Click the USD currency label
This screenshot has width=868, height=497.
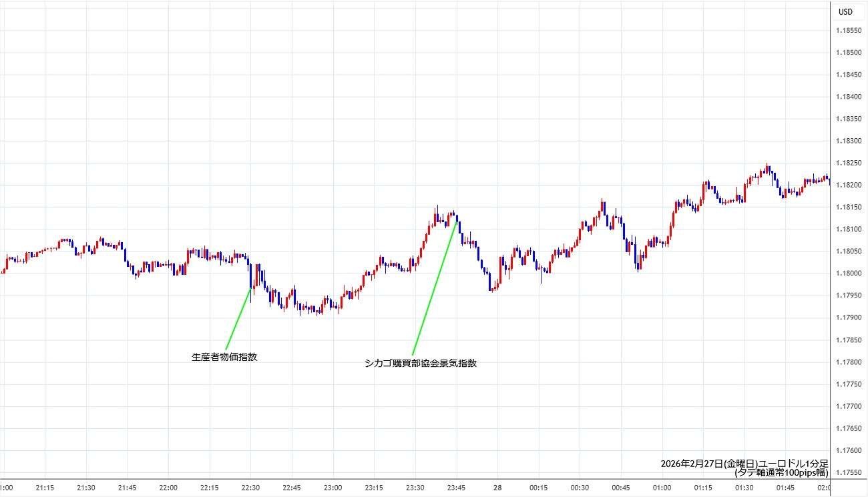point(845,11)
